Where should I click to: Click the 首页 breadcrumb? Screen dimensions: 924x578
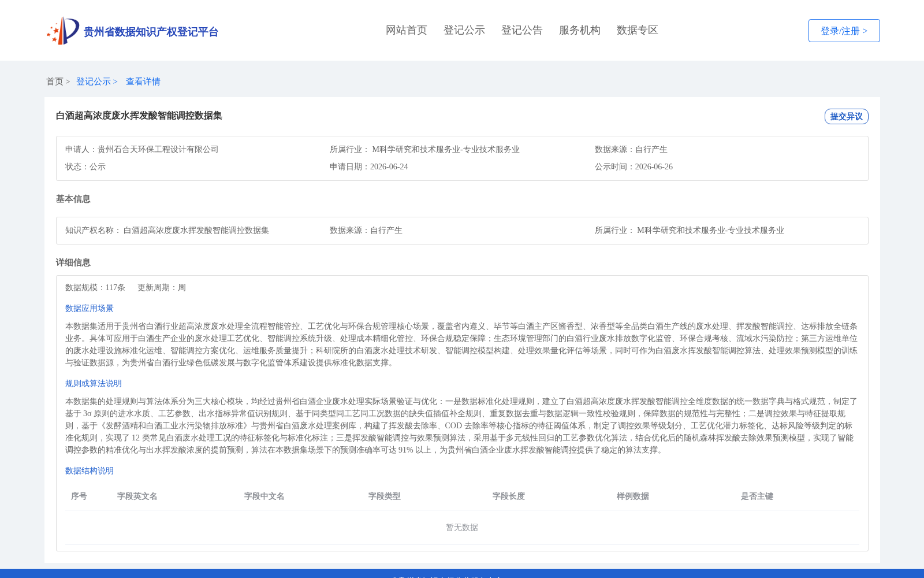[55, 81]
